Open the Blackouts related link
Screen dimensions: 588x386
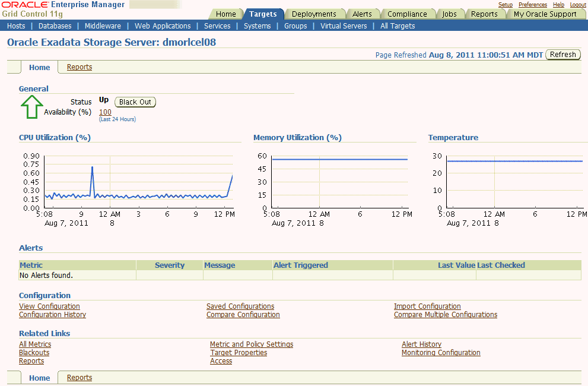coord(34,353)
